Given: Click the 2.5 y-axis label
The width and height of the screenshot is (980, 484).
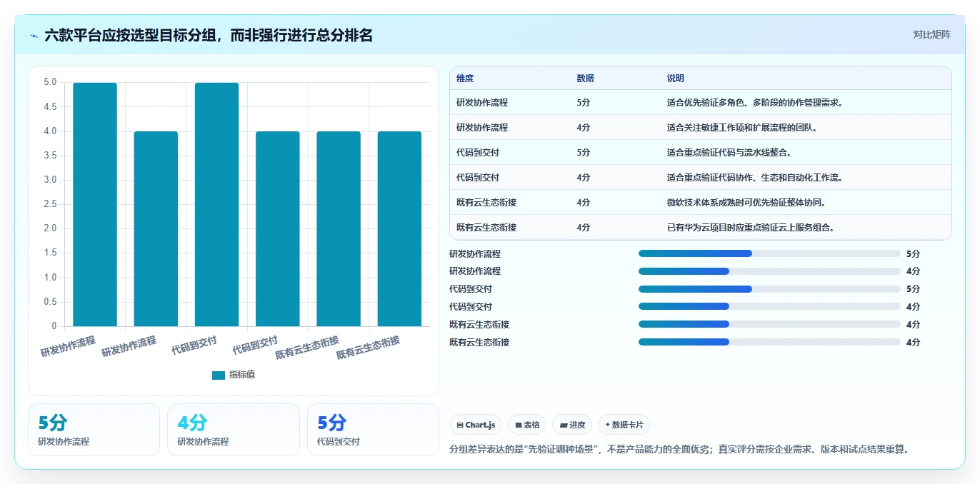Looking at the screenshot, I should (50, 204).
